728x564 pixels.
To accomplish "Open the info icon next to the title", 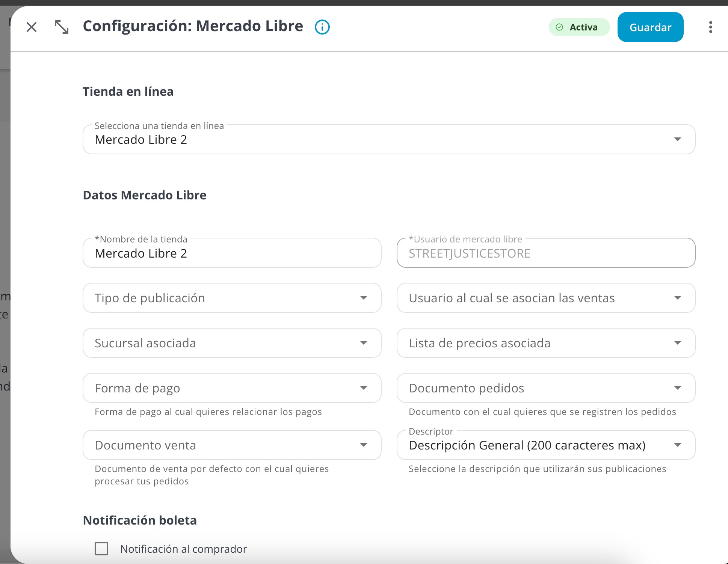I will [x=322, y=27].
